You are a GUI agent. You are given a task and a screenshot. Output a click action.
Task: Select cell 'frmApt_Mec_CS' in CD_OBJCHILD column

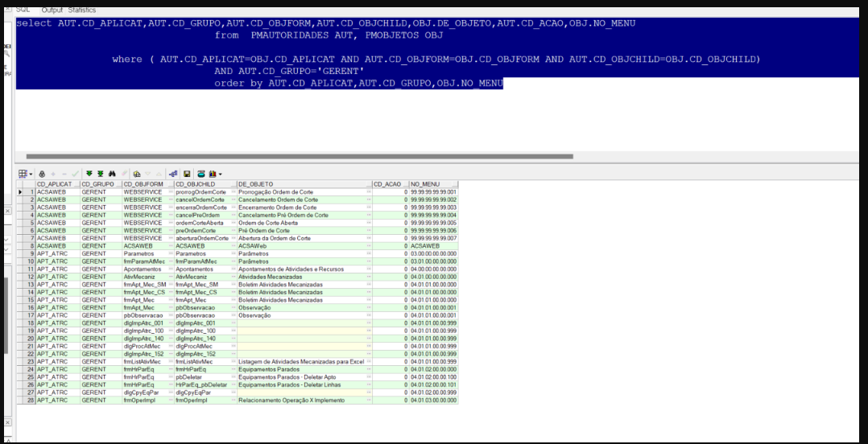(x=205, y=292)
